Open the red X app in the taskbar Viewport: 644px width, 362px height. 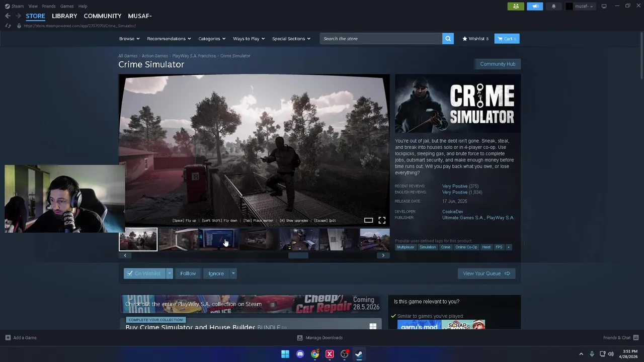(330, 354)
